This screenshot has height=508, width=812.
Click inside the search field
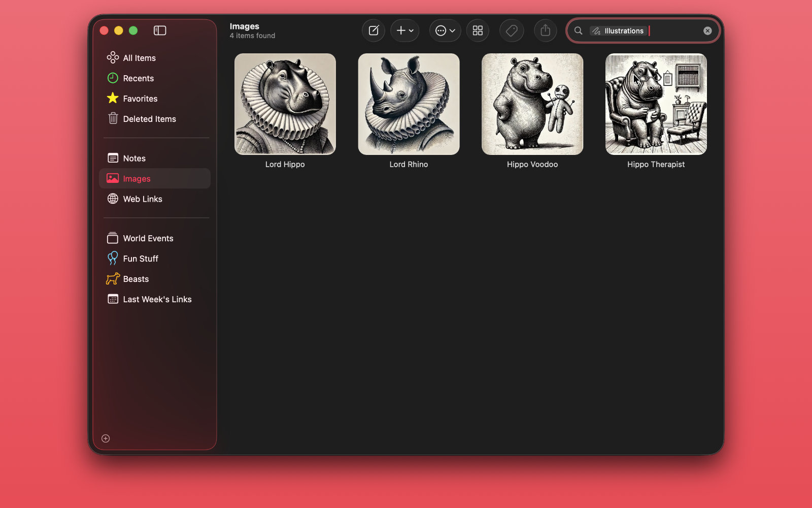click(675, 30)
